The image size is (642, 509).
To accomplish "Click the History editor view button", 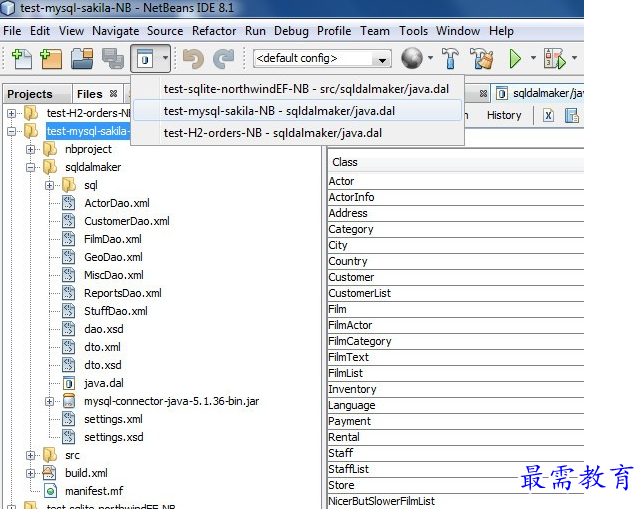I will point(504,115).
